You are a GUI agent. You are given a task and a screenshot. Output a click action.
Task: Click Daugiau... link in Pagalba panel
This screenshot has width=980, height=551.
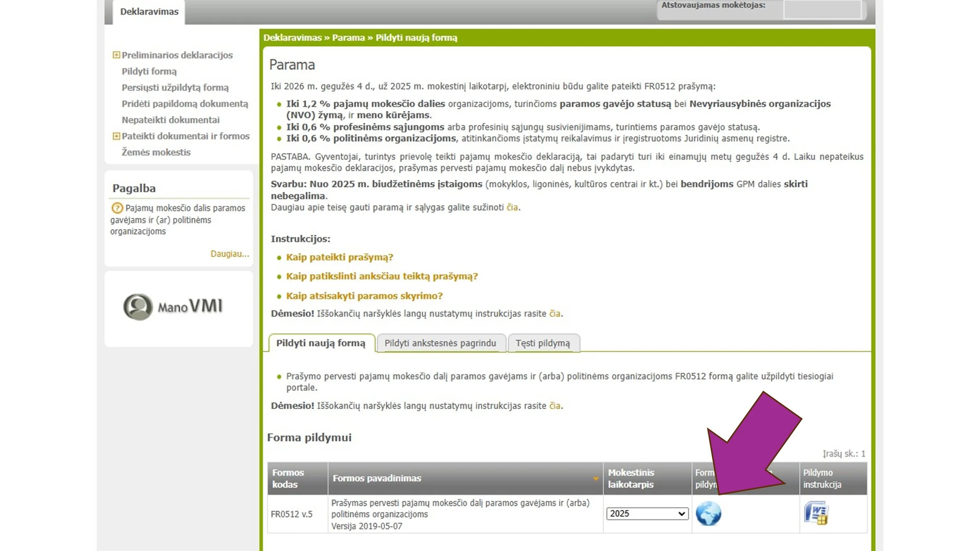click(x=229, y=254)
